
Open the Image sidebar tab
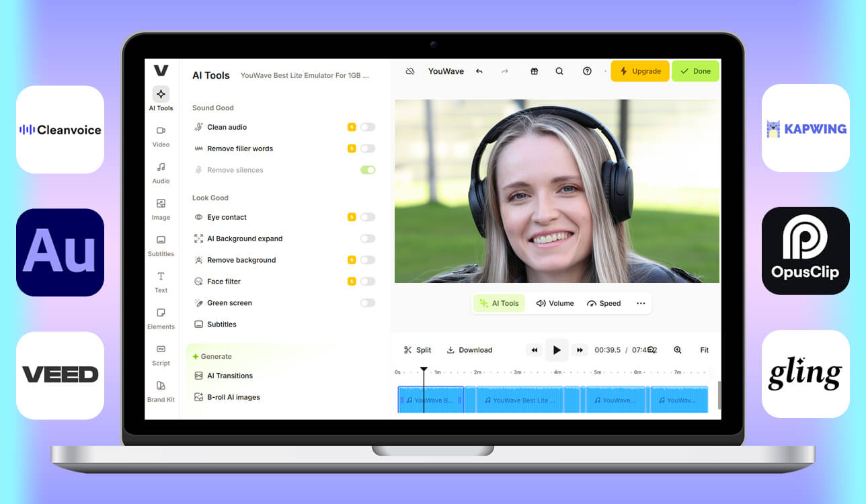[x=161, y=208]
